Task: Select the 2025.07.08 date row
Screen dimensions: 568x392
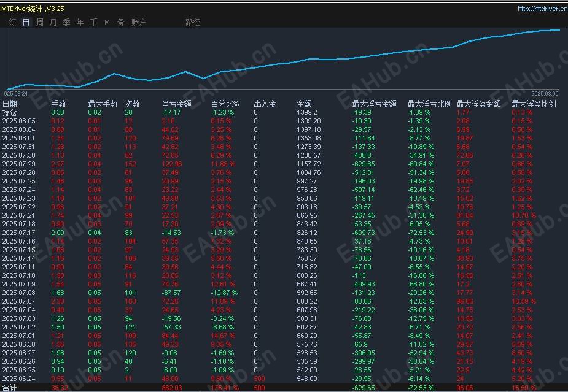Action: [x=19, y=293]
